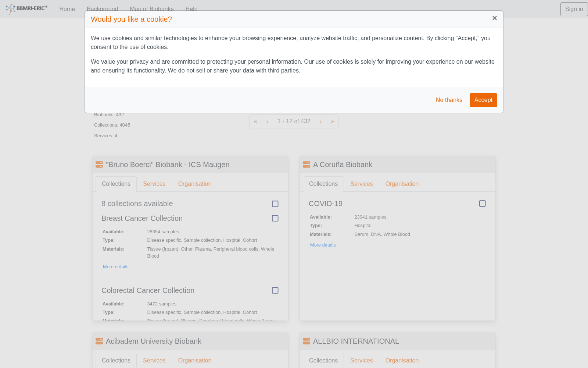Switch to Organisation tab of A Coruña Biobank
588x368 pixels.
point(402,184)
